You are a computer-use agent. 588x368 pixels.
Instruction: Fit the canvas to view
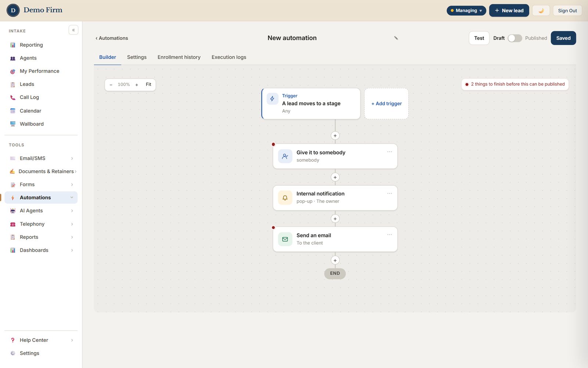pos(148,85)
